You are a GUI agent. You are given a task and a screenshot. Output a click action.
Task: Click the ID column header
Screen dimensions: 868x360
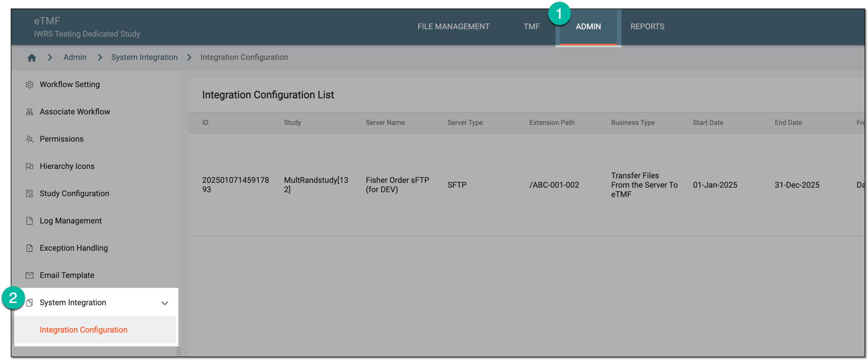[205, 123]
